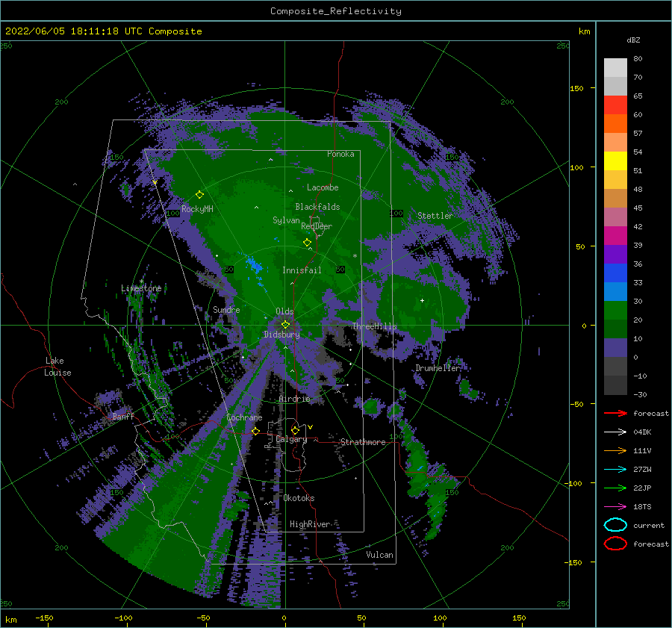Click the yellow radar-site marker above Didsbury
Viewport: 672px width, 628px height.
(285, 325)
